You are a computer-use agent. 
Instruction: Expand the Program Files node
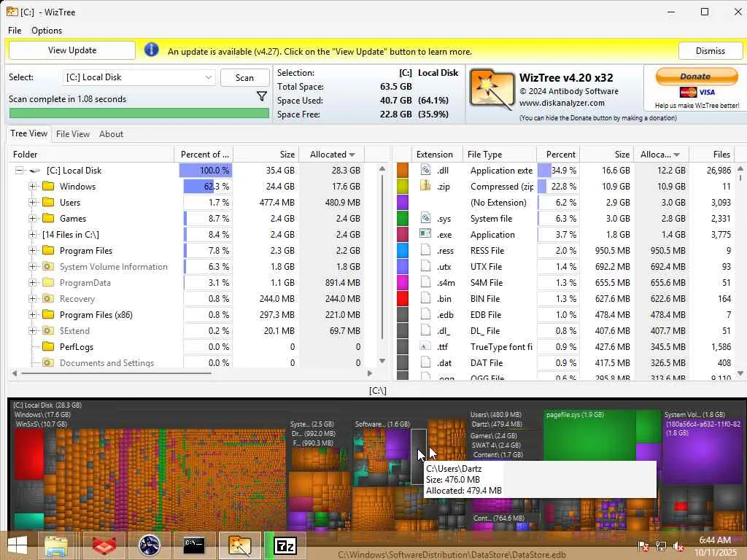[32, 251]
